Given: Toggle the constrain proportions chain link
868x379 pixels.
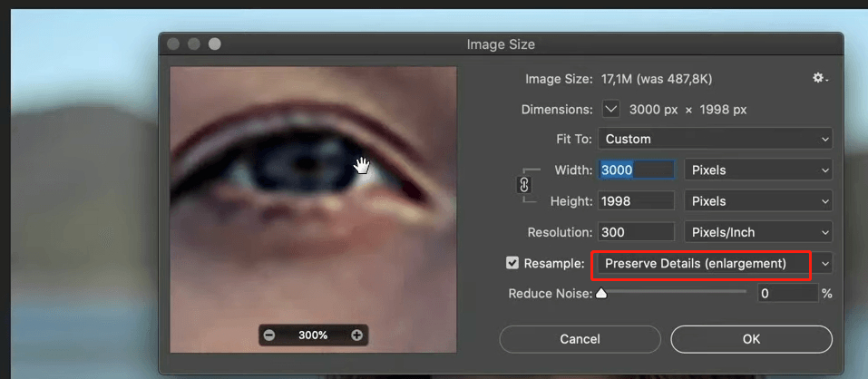Looking at the screenshot, I should point(523,185).
